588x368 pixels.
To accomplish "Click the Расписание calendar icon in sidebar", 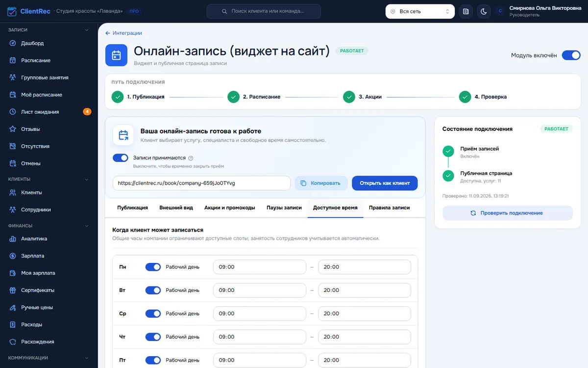I will [13, 60].
